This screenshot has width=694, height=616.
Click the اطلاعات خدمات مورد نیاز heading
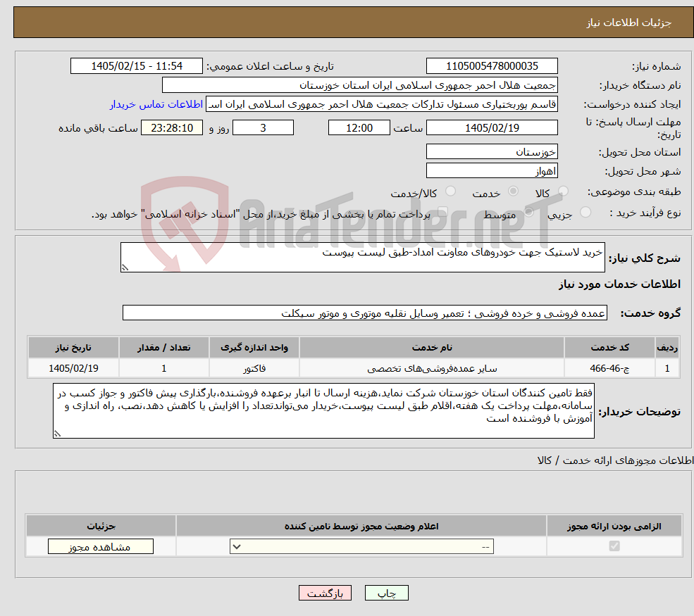pyautogui.click(x=619, y=284)
